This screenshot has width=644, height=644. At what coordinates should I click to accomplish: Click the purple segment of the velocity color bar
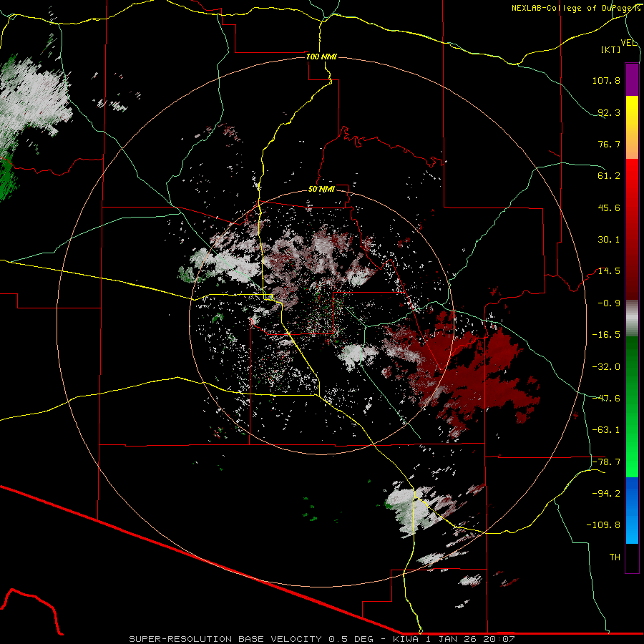(x=632, y=79)
